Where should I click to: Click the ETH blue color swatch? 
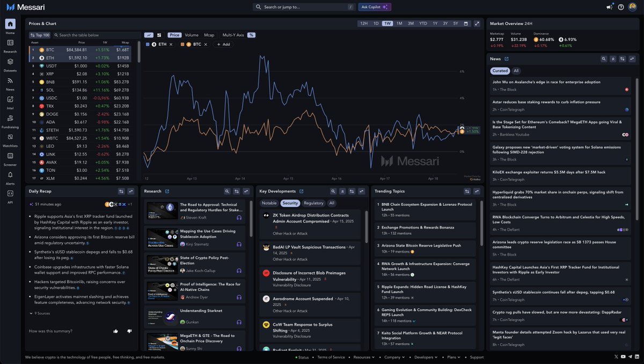(x=148, y=44)
